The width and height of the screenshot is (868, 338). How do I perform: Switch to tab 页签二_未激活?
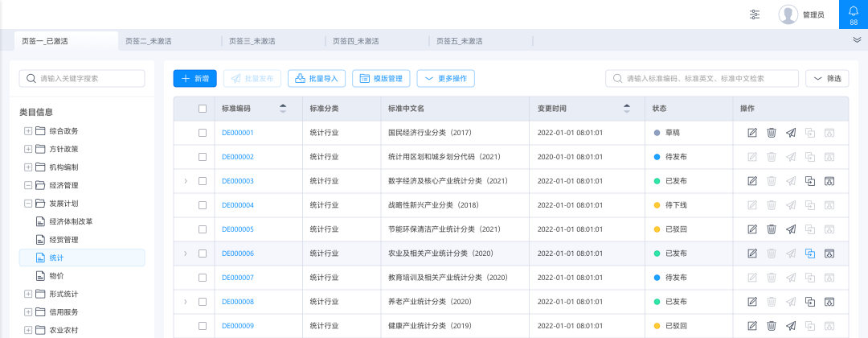(149, 41)
